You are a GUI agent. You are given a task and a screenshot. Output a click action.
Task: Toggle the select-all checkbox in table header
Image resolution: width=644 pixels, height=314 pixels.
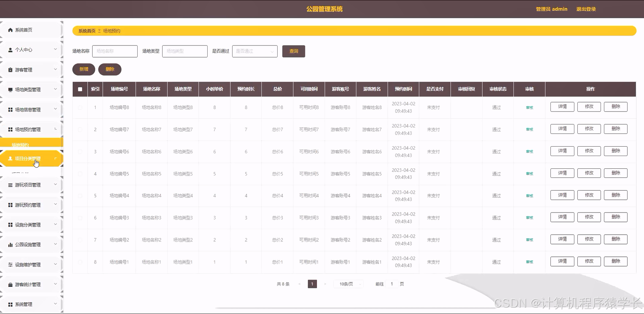click(x=80, y=89)
